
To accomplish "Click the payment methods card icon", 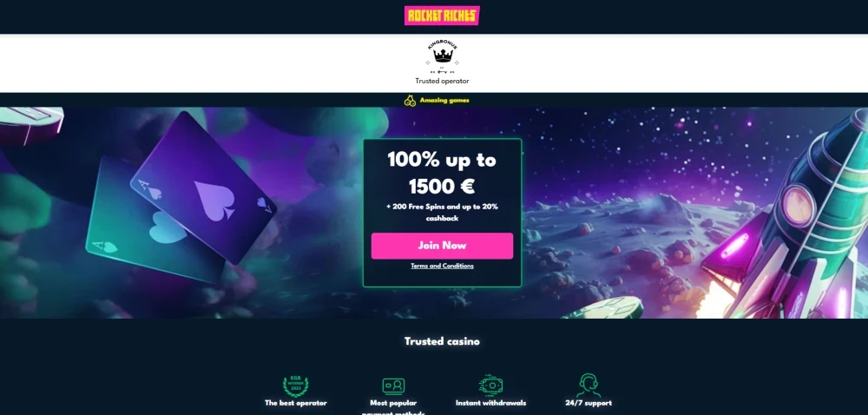I will (x=393, y=385).
